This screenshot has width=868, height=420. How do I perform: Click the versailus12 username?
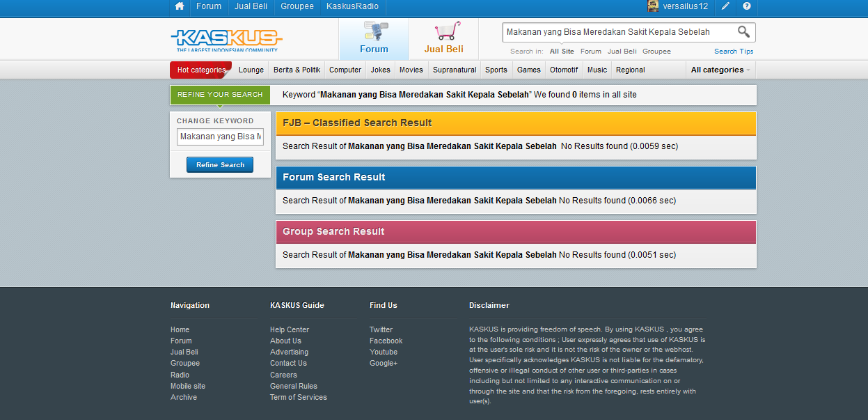pos(686,6)
